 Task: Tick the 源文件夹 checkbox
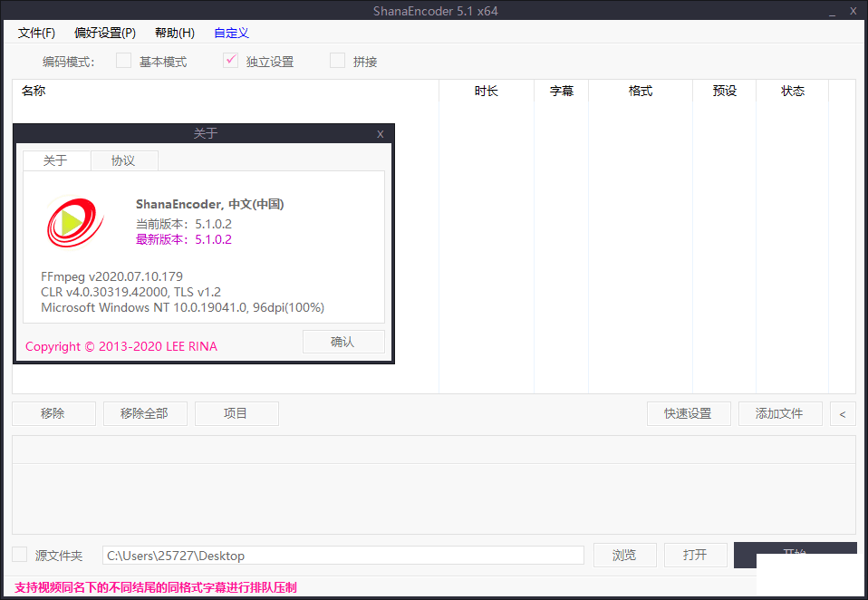20,554
